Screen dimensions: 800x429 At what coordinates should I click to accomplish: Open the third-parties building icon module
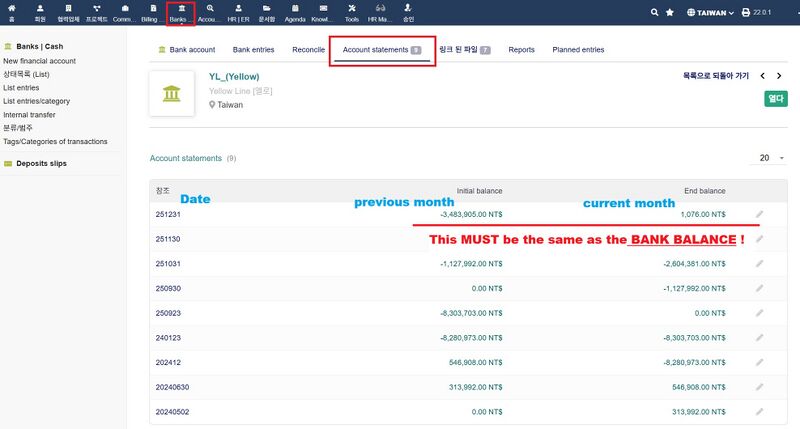68,8
